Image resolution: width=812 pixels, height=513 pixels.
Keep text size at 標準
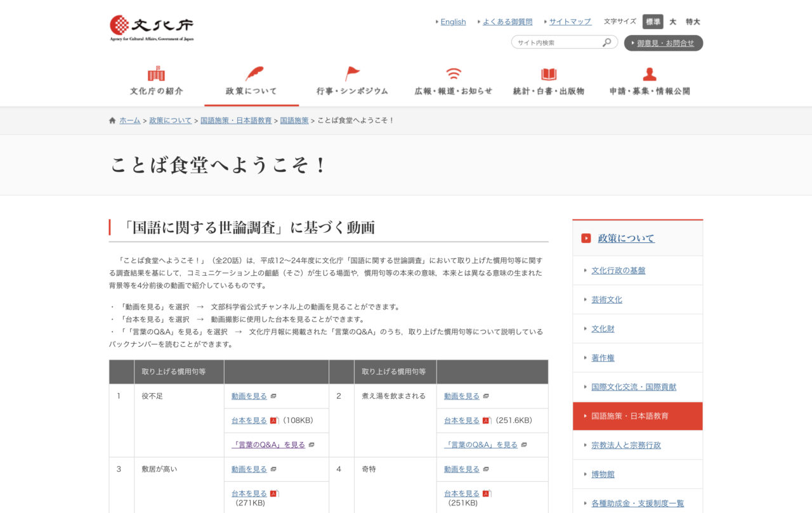[x=653, y=21]
